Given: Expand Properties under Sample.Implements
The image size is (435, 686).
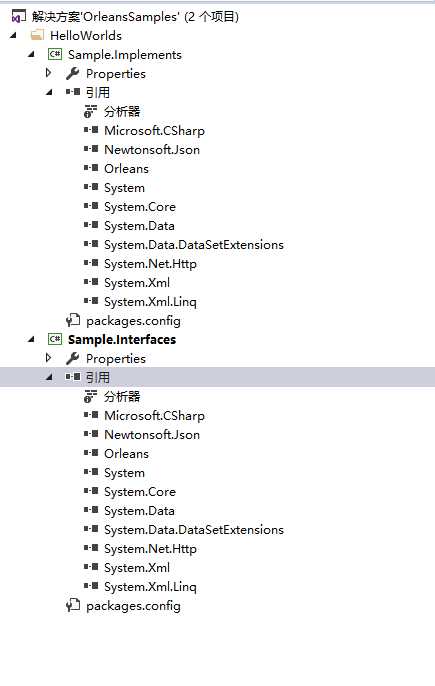Looking at the screenshot, I should point(49,73).
